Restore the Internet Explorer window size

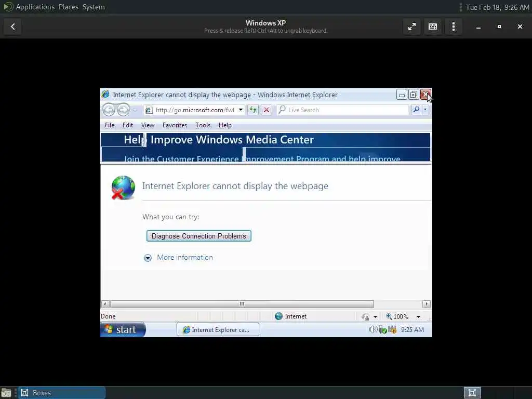point(413,95)
